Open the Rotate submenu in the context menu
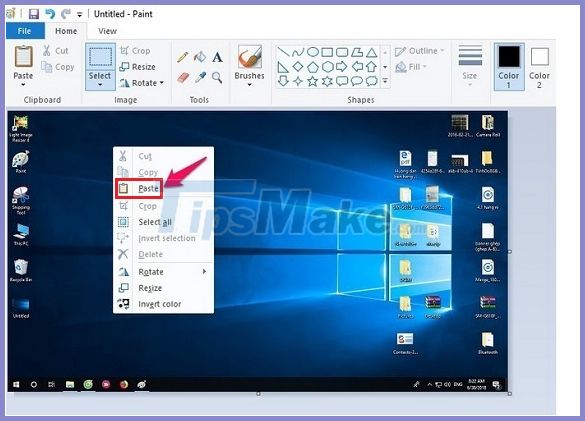 (x=164, y=272)
